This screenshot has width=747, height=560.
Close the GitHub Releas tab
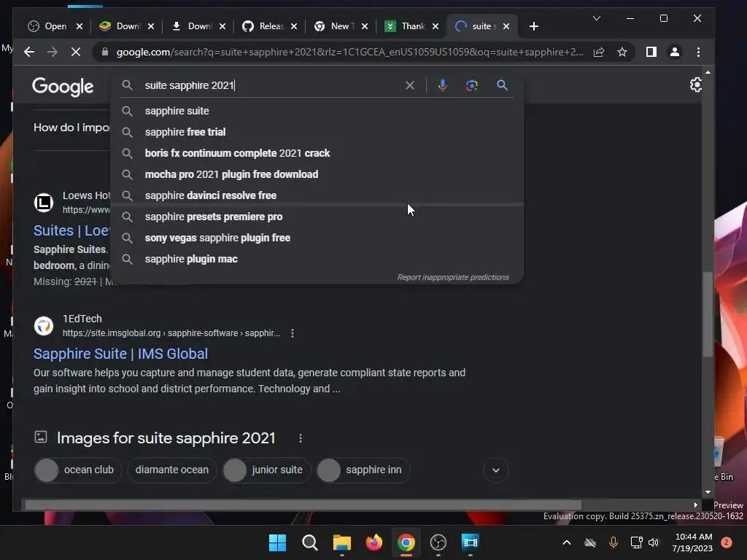pos(294,26)
